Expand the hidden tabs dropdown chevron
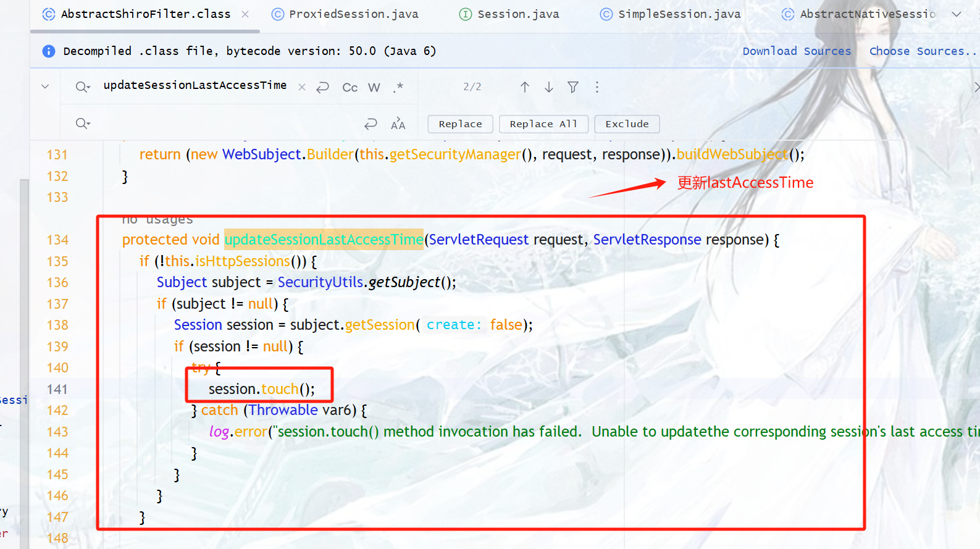Viewport: 980px width, 549px height. click(x=957, y=14)
